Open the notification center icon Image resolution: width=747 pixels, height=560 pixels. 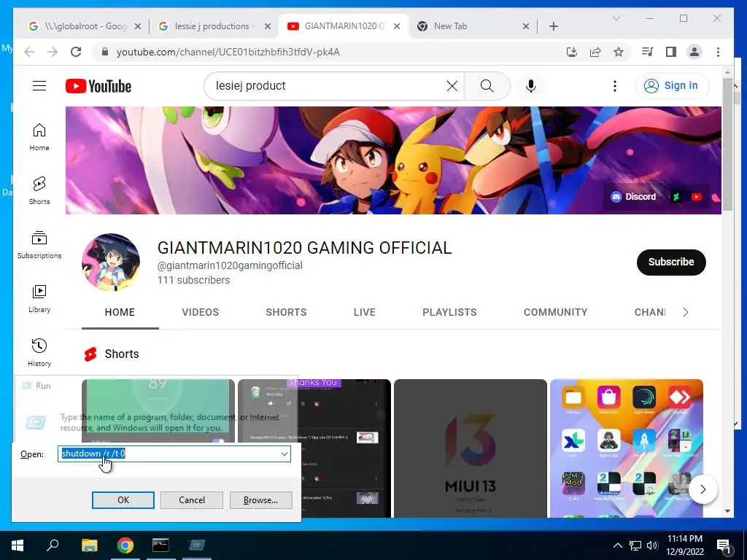(724, 545)
